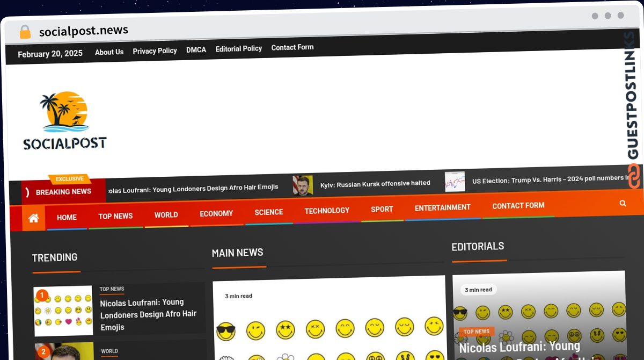Viewport: 644px width, 360px height.
Task: Click the socialpost.news address text
Action: pyautogui.click(x=84, y=31)
